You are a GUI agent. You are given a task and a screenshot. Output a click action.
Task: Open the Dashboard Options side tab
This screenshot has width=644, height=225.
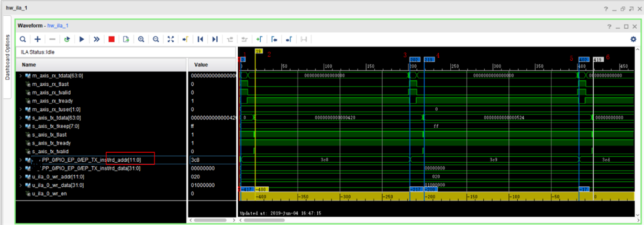[7, 58]
